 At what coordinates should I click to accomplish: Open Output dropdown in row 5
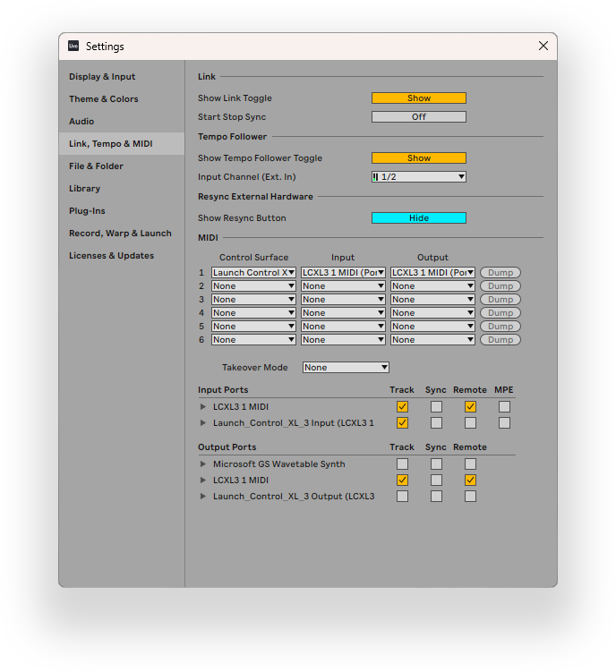pos(432,326)
